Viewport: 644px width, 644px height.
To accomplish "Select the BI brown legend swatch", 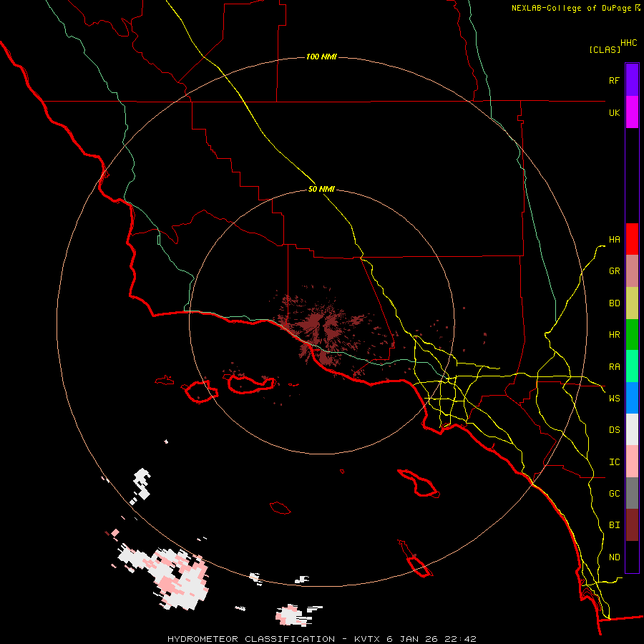I will coord(632,525).
